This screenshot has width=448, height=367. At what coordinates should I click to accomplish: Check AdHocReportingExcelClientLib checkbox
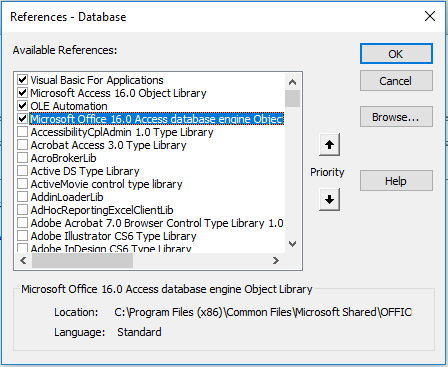click(x=22, y=210)
